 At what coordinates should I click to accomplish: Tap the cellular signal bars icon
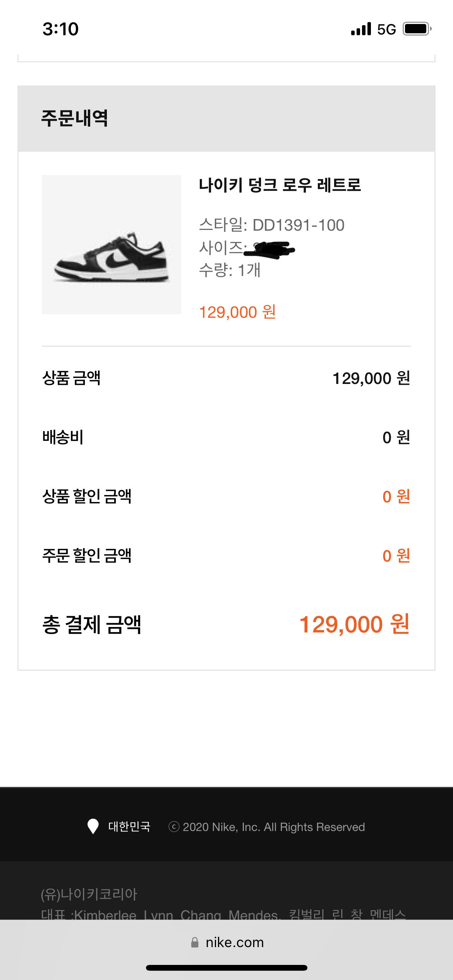tap(361, 29)
